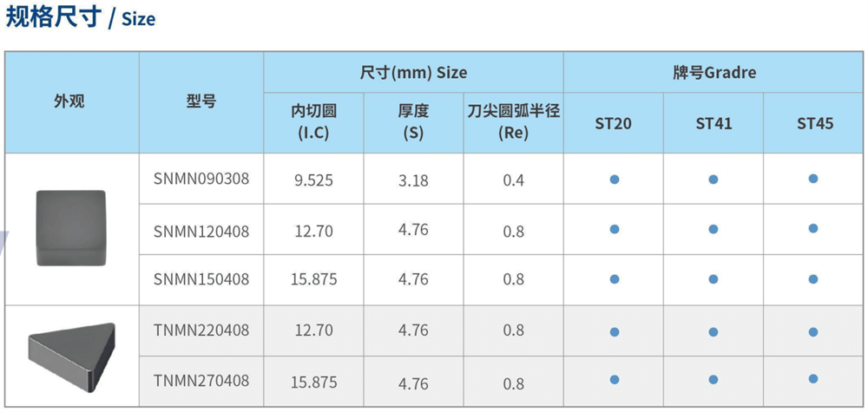
Task: Select the ST45 dot for SNMN090308
Action: click(x=812, y=179)
